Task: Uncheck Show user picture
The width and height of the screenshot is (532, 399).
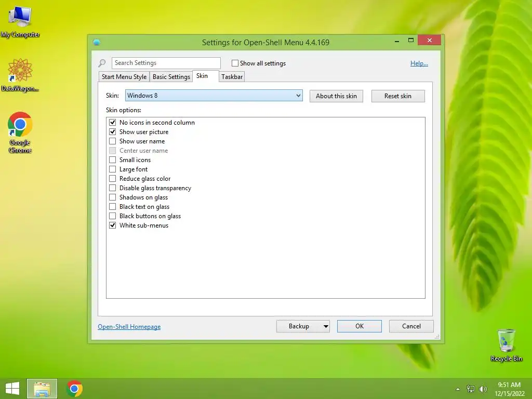Action: [x=112, y=131]
